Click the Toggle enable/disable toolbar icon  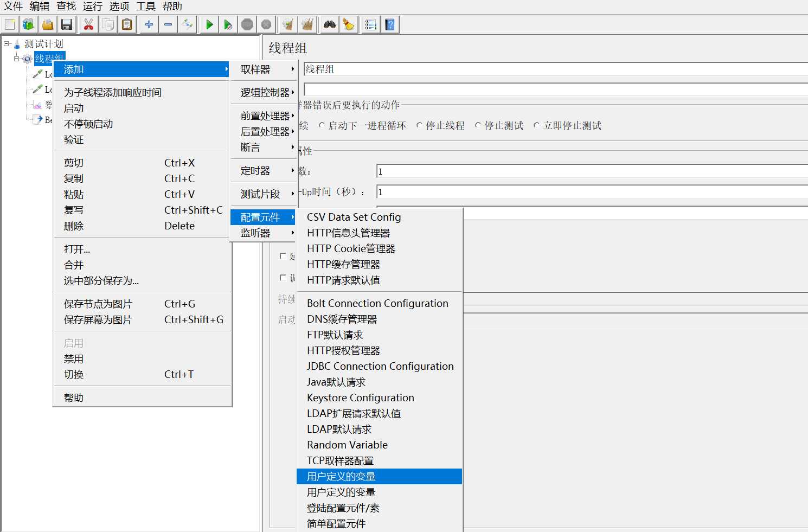[x=187, y=24]
